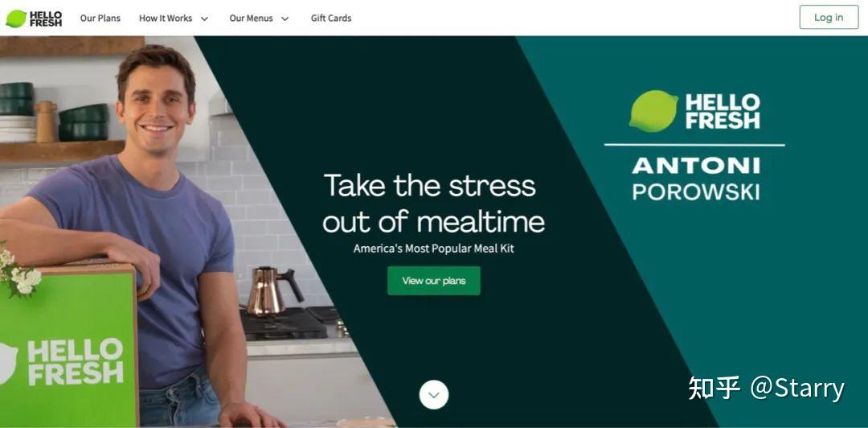Click America's Most Popular Meal Kit tagline
The image size is (868, 428).
point(433,249)
